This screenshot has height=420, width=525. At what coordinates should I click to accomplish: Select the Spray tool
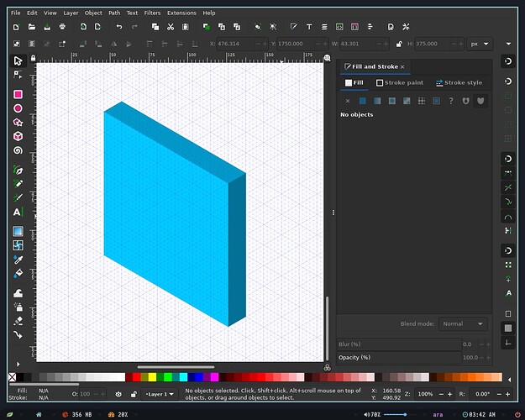point(18,307)
